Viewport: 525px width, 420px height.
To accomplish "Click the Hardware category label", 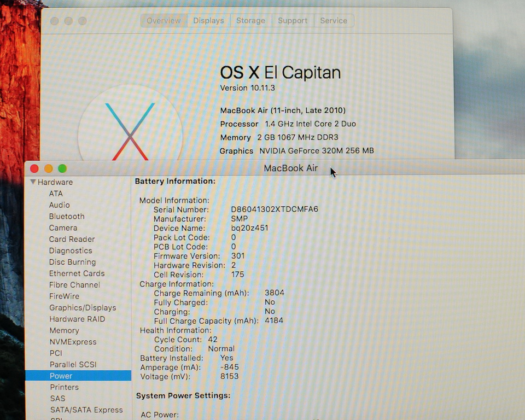I will [55, 182].
